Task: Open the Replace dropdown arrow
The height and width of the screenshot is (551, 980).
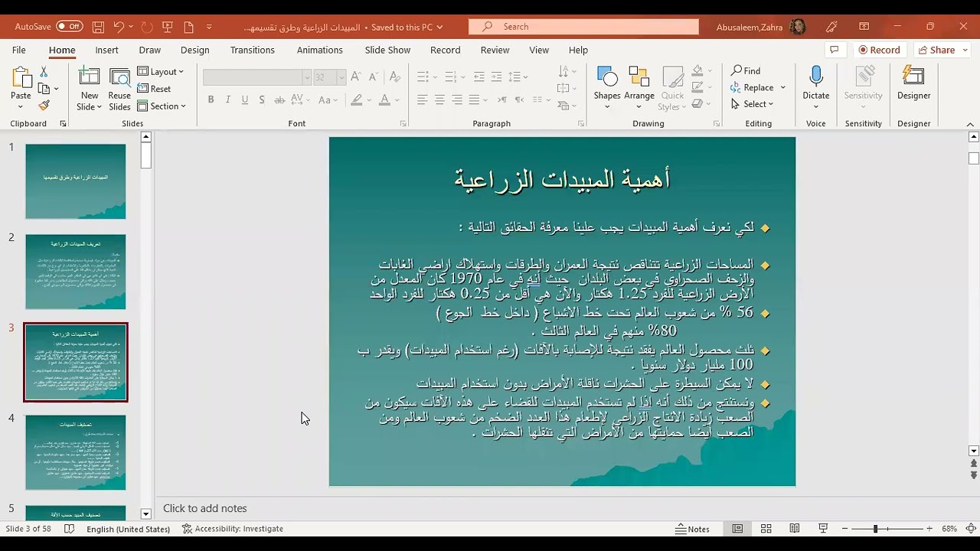Action: point(783,88)
